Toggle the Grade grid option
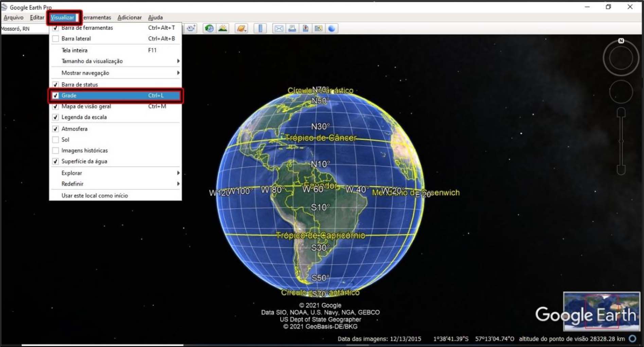Screen dimensions: 644x347 (115, 96)
